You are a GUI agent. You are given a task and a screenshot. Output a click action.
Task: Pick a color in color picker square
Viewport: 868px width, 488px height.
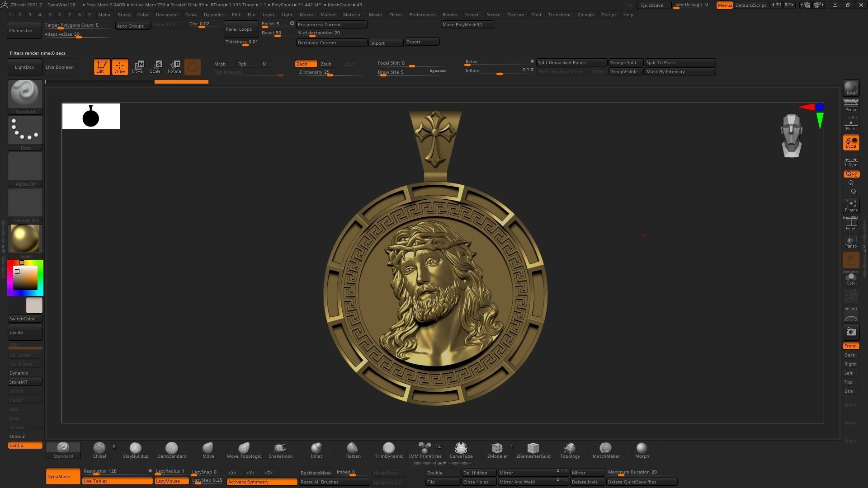pos(25,278)
